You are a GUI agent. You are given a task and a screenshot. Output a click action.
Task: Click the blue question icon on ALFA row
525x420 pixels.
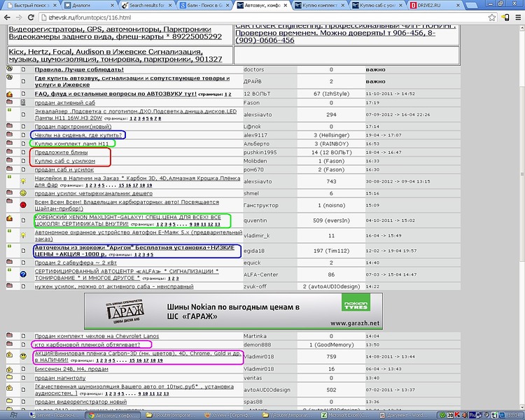click(23, 274)
